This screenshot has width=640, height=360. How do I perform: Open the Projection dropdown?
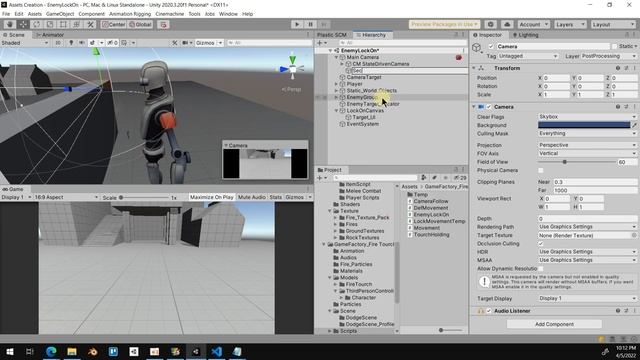point(587,145)
